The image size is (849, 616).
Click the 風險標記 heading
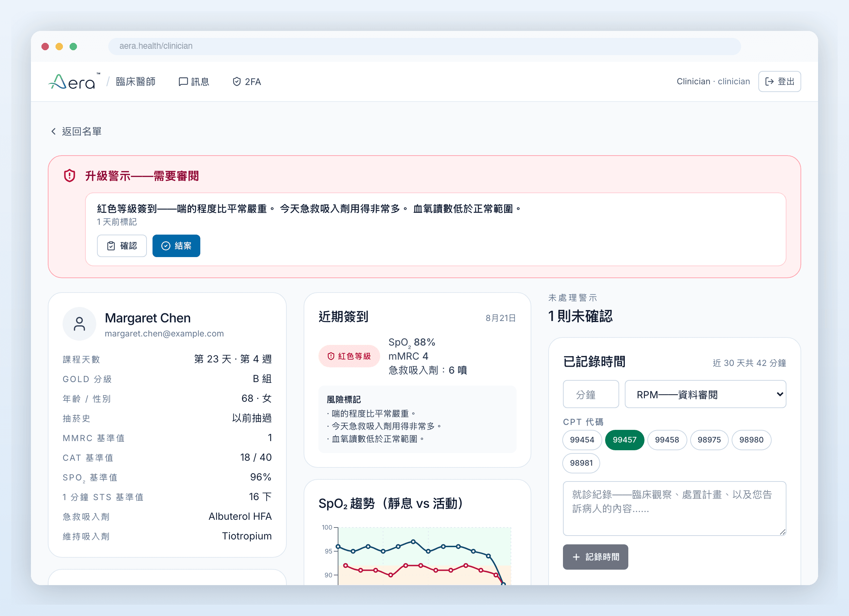pos(344,399)
